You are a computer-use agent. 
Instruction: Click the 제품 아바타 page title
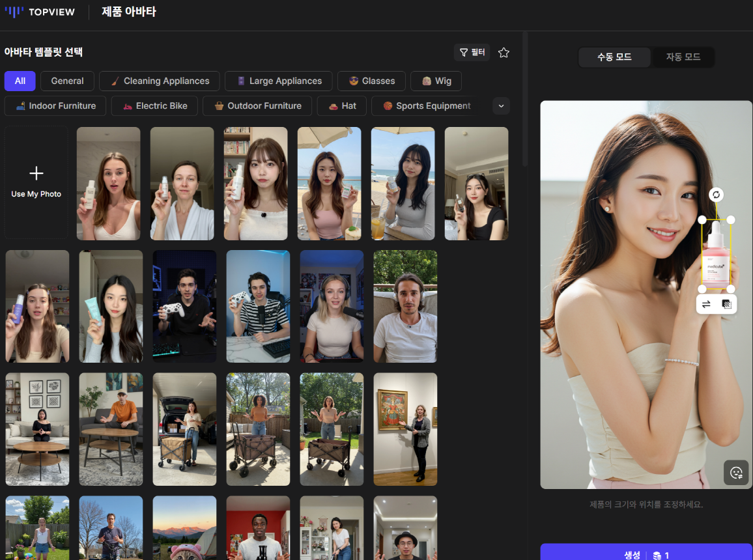tap(129, 12)
